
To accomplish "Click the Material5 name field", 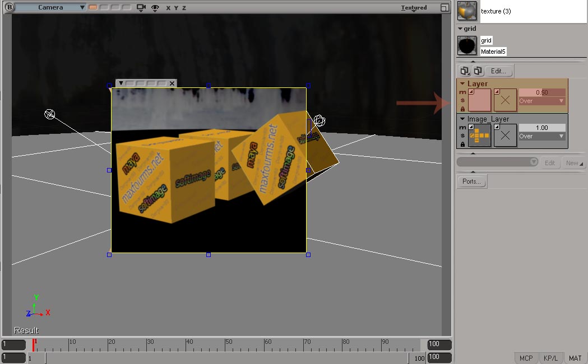I will [x=493, y=52].
